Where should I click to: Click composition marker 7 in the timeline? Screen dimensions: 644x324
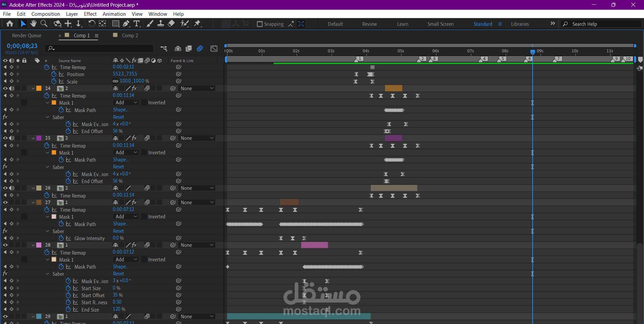point(557,59)
